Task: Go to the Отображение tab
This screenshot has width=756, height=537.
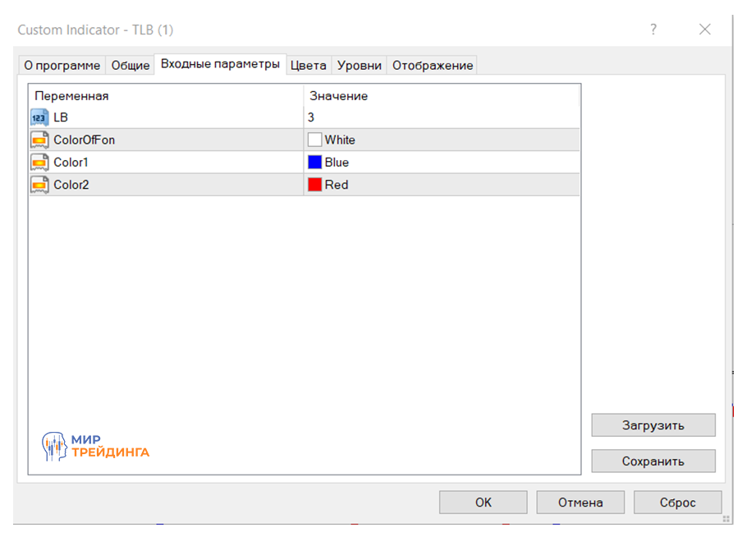Action: click(x=433, y=66)
